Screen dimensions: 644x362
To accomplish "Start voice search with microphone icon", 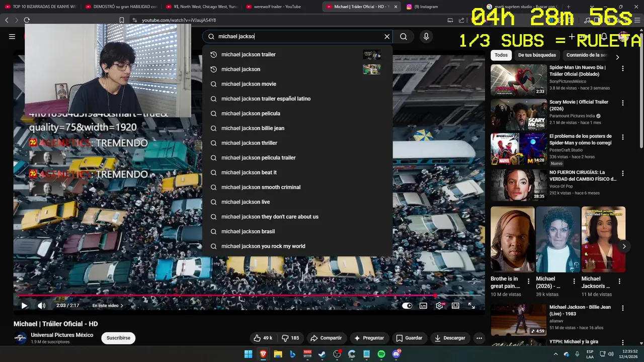I will (426, 36).
